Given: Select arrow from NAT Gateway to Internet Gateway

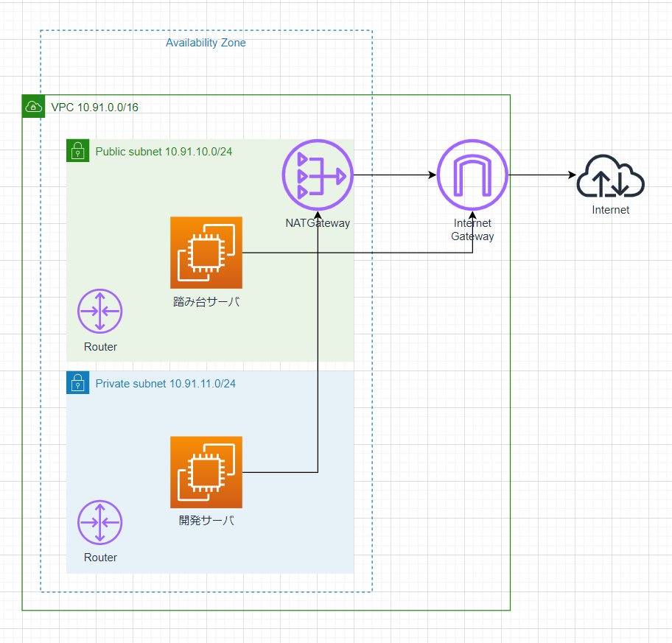Looking at the screenshot, I should pos(395,175).
